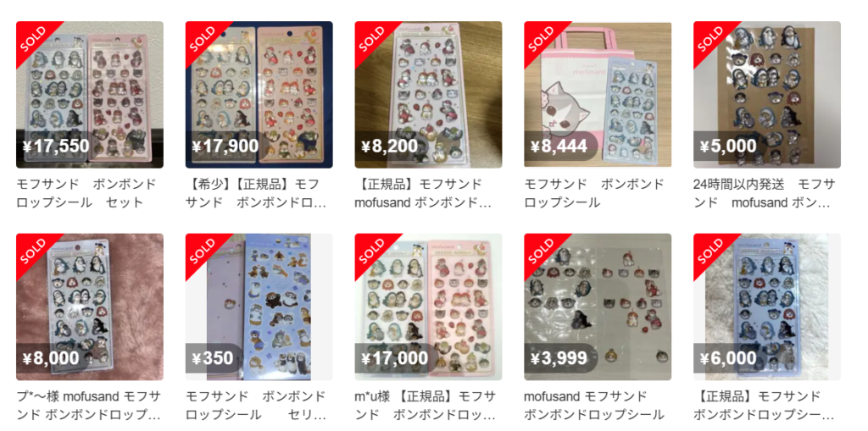Open the ¥6,000 listing thumbnail

pos(767,307)
